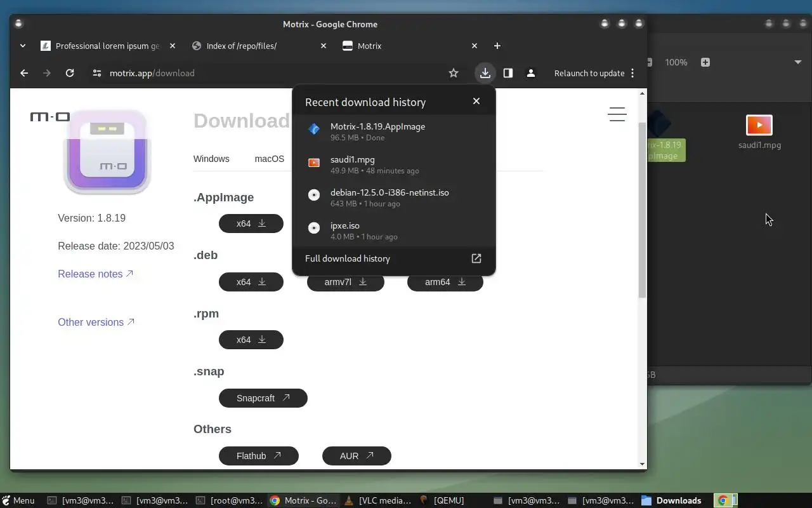Switch to VLC media player in taskbar
812x508 pixels.
click(378, 500)
